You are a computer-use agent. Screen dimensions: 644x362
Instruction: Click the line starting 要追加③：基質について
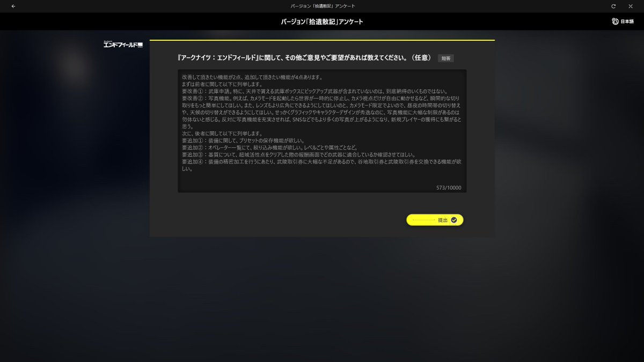[x=298, y=154]
